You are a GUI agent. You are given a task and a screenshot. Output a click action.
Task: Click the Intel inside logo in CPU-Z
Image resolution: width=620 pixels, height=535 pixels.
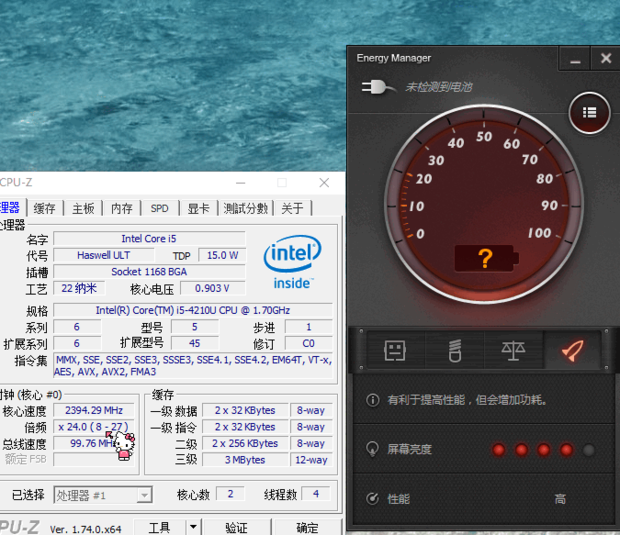293,263
